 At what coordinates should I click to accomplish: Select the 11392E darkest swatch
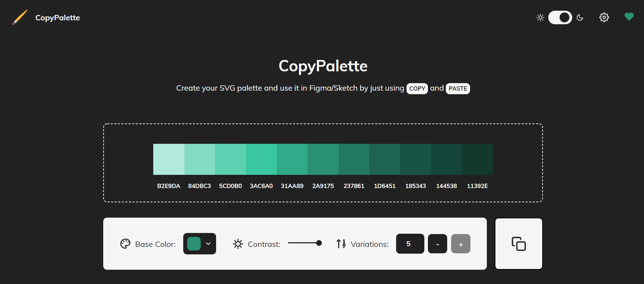[x=478, y=159]
